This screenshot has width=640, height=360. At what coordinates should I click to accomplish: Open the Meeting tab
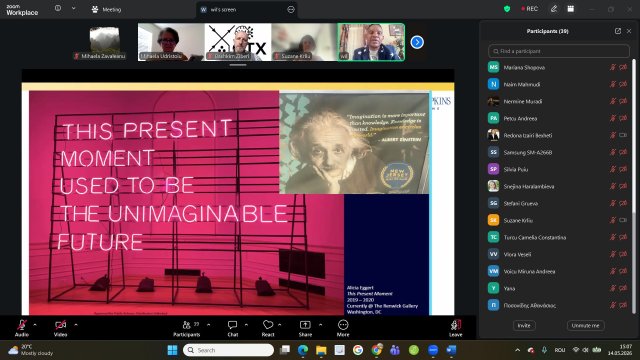[106, 9]
